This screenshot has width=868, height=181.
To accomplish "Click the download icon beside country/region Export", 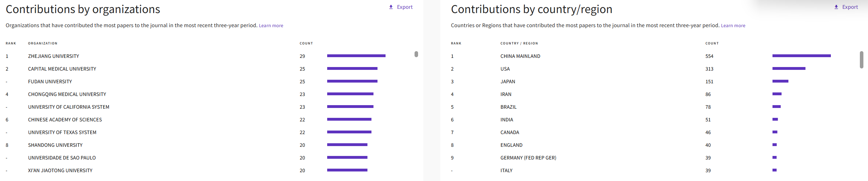I will [836, 7].
